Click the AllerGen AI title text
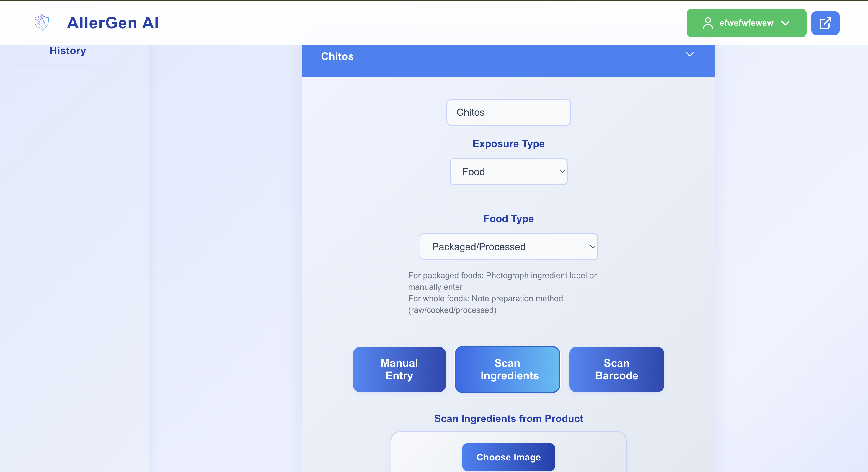Screen dimensions: 868x472 [112, 23]
